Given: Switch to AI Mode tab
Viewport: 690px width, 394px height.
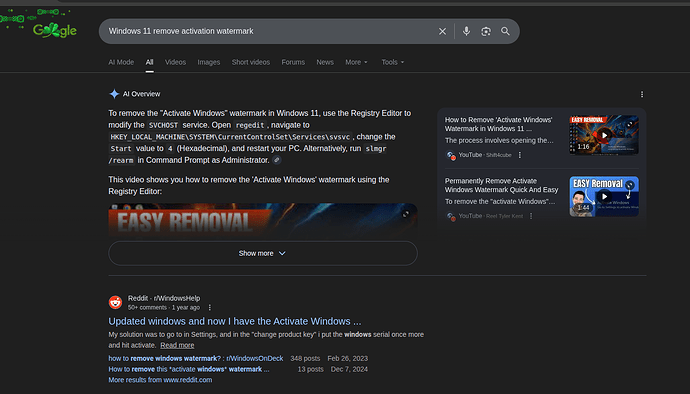Looking at the screenshot, I should pyautogui.click(x=121, y=62).
